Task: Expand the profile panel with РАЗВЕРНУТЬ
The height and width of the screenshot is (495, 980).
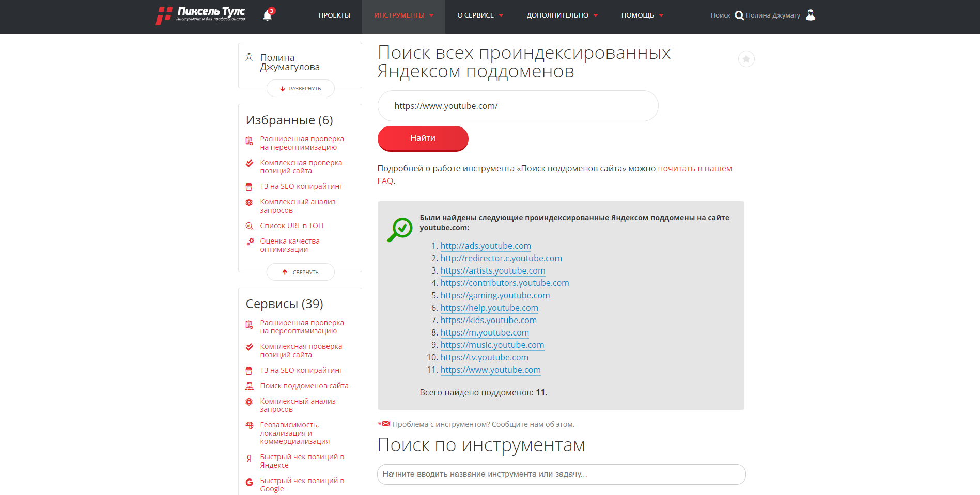Action: click(x=300, y=89)
